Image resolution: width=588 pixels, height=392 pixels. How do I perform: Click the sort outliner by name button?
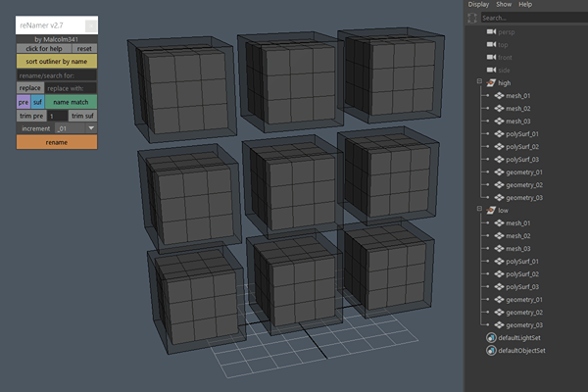(57, 61)
